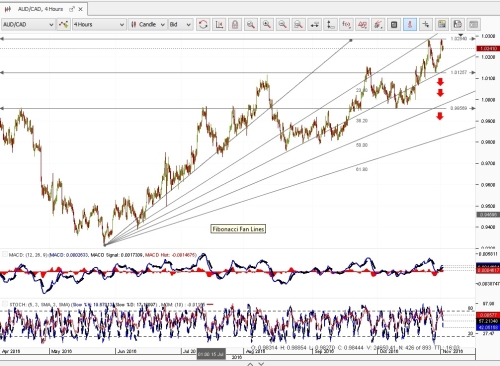Open the Bid price side dropdown
Viewport: 500px width, 366px height.
[180, 24]
